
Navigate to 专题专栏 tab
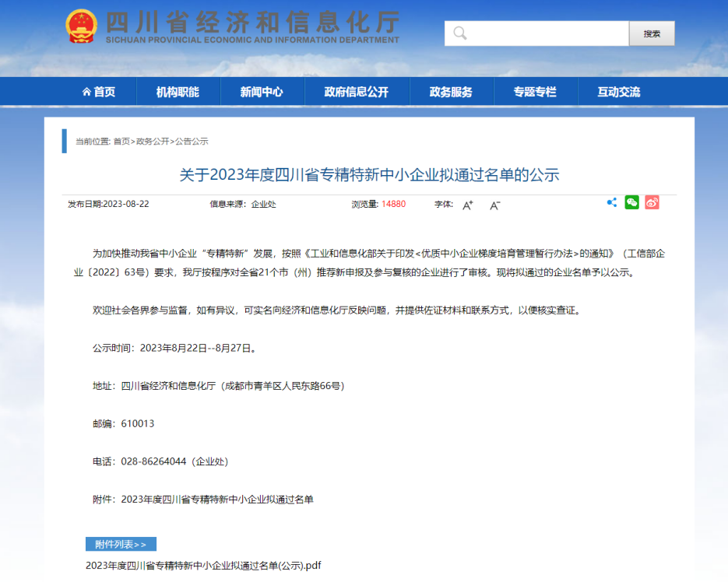[535, 92]
